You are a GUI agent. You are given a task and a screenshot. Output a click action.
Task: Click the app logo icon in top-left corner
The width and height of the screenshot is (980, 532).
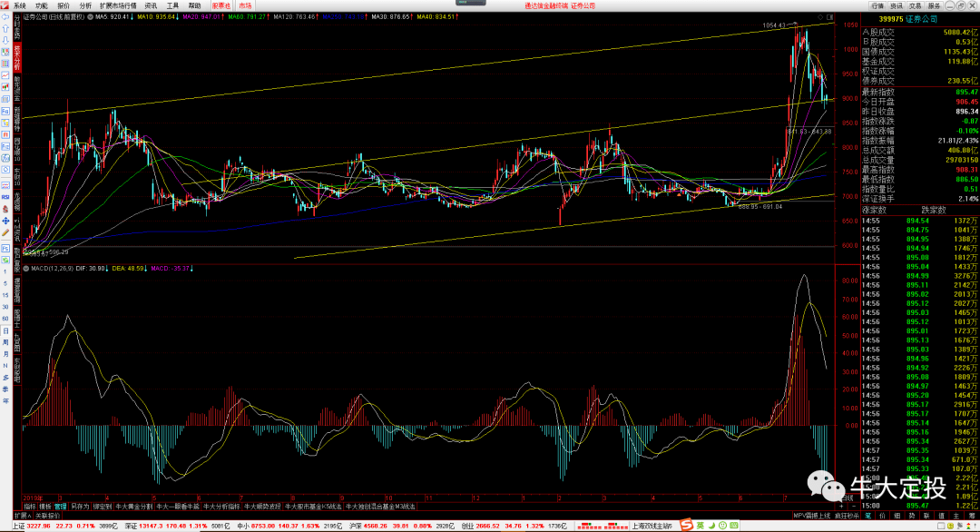pos(5,5)
